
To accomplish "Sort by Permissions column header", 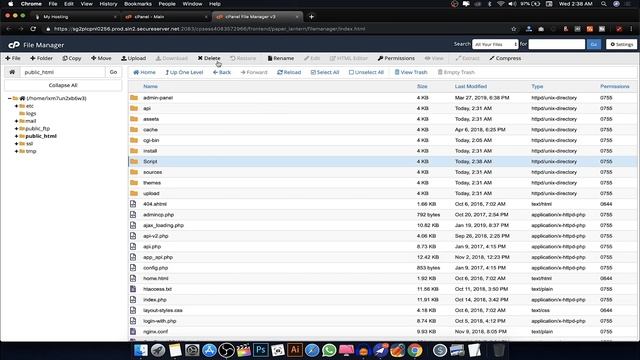I will (615, 87).
